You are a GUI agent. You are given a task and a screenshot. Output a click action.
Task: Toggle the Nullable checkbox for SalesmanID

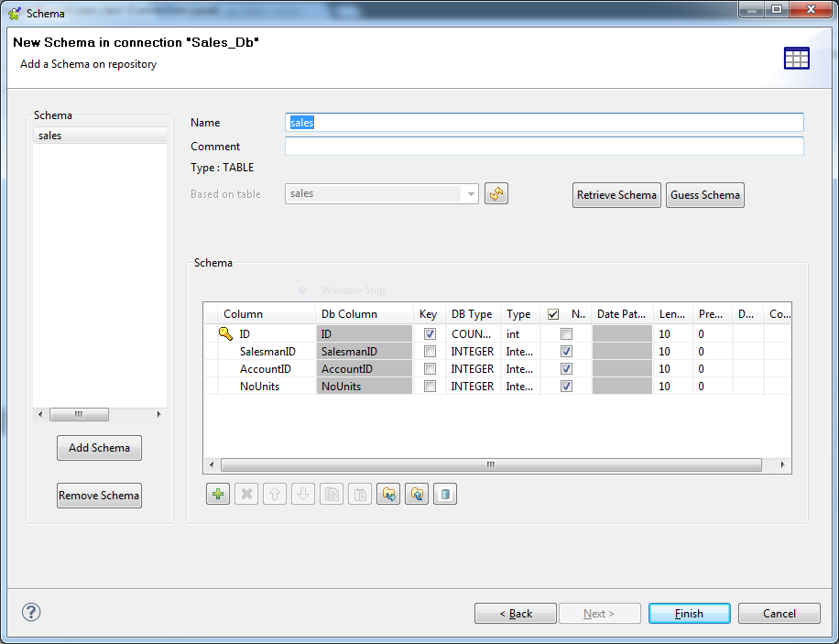(x=566, y=352)
